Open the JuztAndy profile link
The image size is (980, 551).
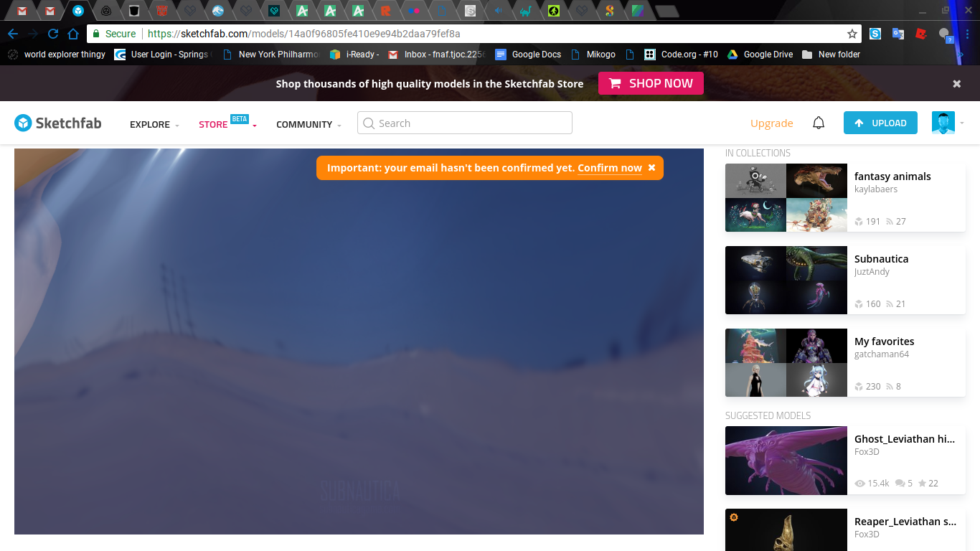tap(872, 272)
